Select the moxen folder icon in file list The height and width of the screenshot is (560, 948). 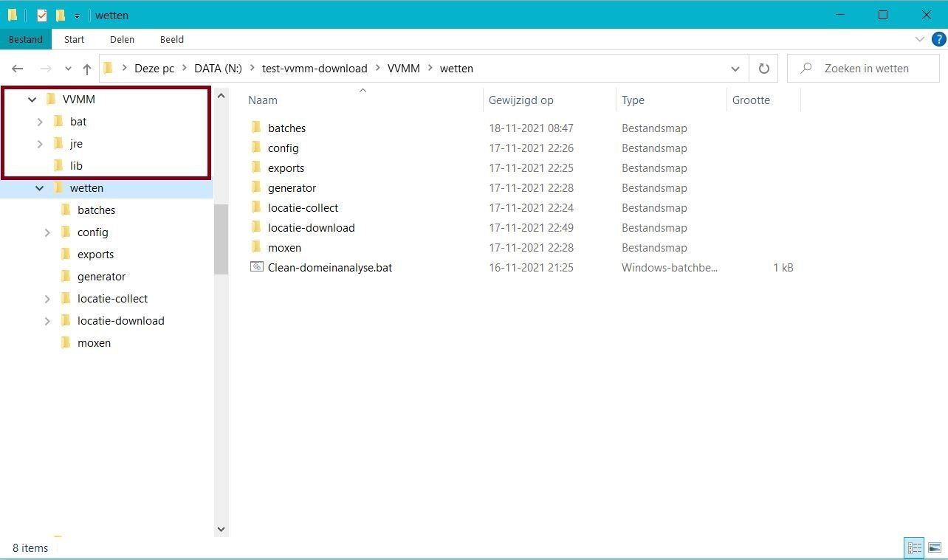point(256,247)
